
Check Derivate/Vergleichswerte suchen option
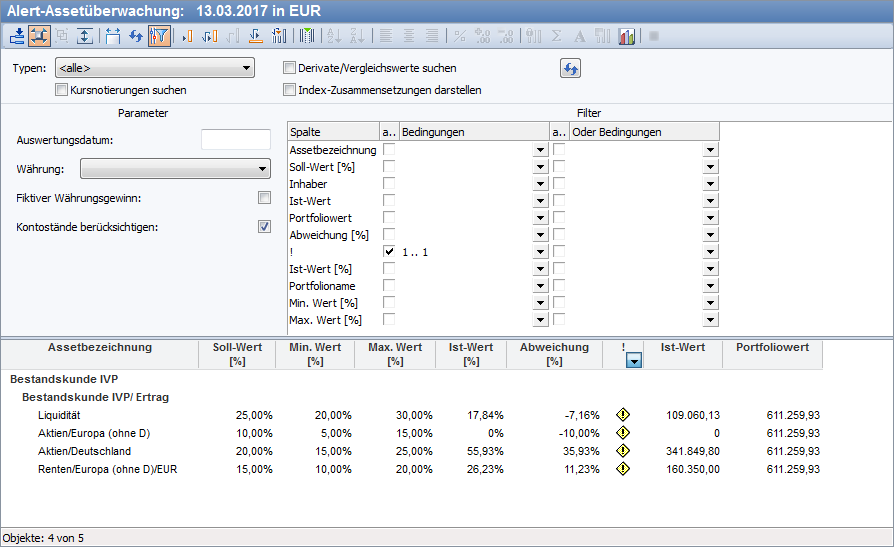[290, 68]
